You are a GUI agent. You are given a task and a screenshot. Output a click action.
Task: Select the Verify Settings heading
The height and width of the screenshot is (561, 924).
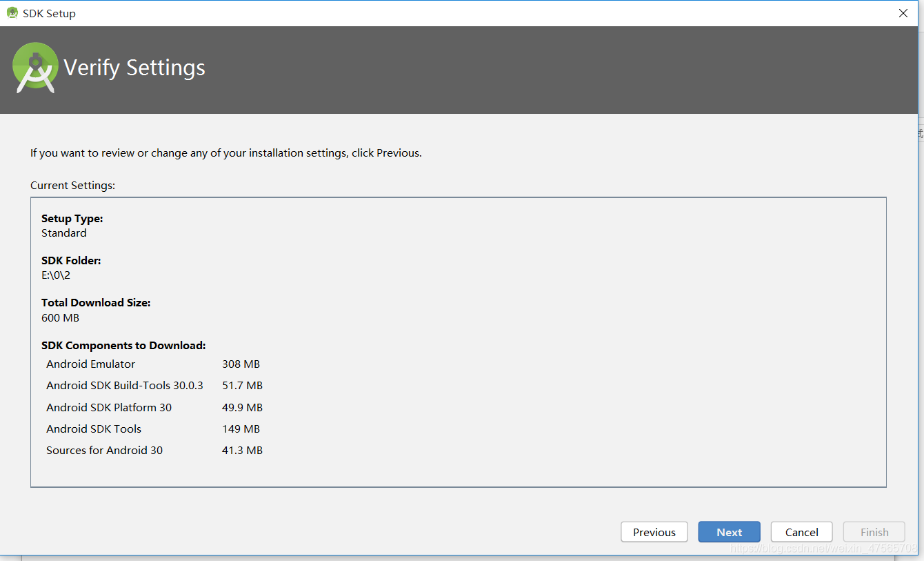134,68
